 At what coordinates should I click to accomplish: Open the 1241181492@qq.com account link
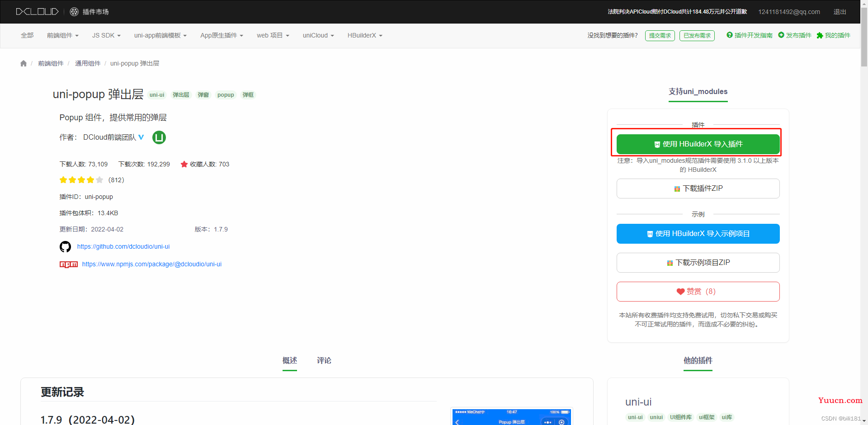(789, 12)
